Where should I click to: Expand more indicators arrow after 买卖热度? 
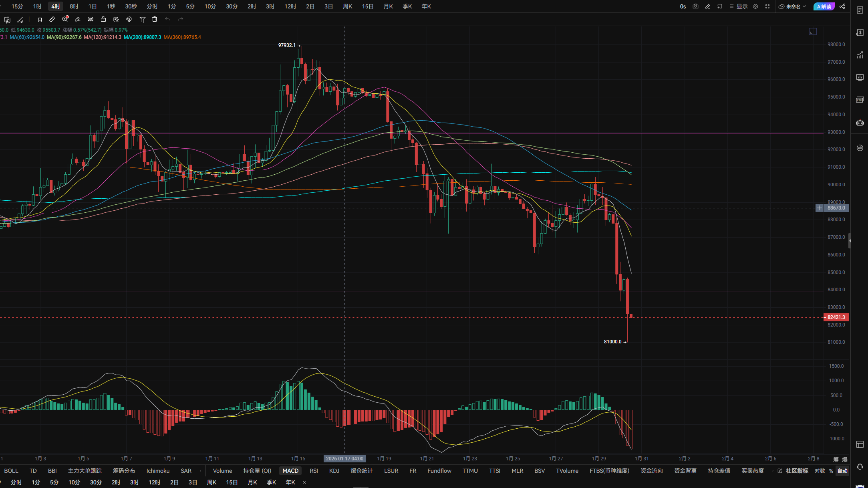pos(773,471)
